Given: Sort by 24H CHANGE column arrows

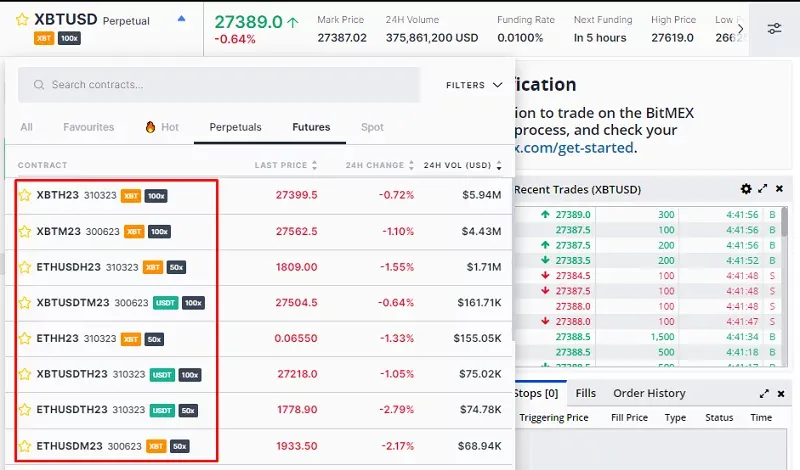Looking at the screenshot, I should click(411, 165).
